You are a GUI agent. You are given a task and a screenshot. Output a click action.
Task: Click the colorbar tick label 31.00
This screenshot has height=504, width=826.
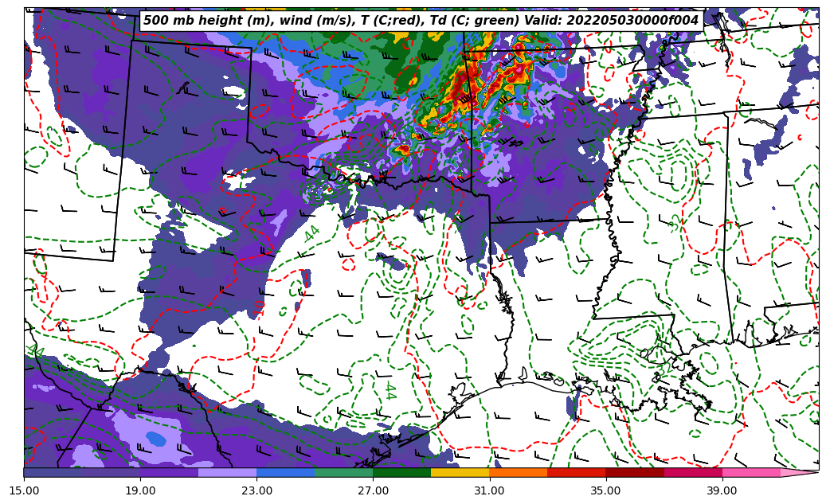pos(489,490)
